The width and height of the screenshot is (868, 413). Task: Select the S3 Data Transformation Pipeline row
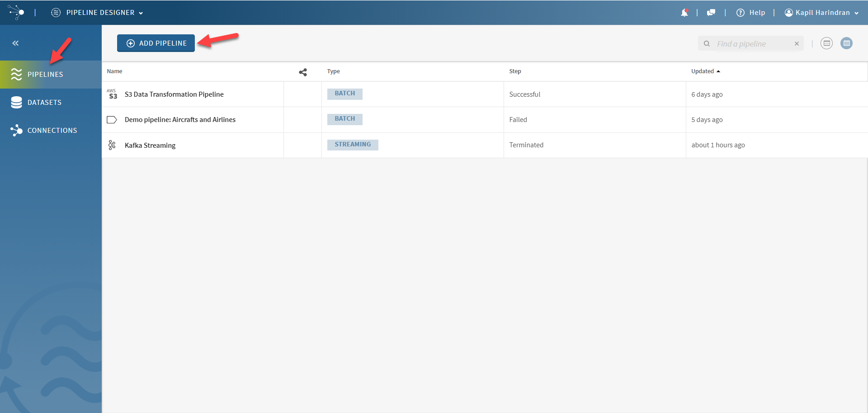pyautogui.click(x=174, y=94)
